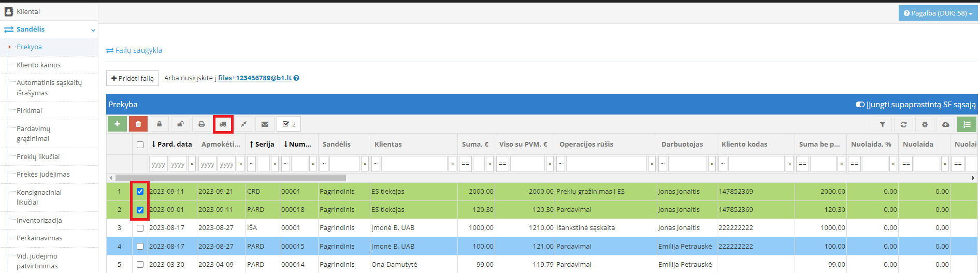The height and width of the screenshot is (273, 980).
Task: Click the closed padlock lock icon
Action: [160, 124]
